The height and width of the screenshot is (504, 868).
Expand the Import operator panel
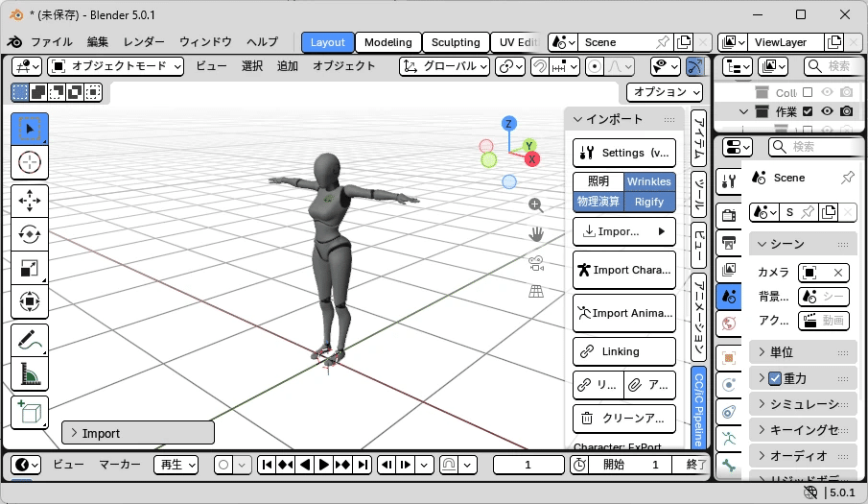click(138, 433)
